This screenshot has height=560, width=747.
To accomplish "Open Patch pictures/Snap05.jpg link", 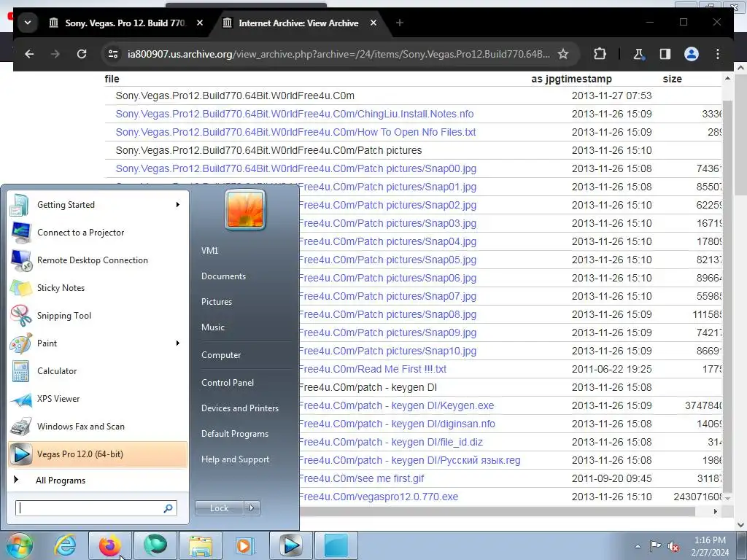I will coord(387,260).
